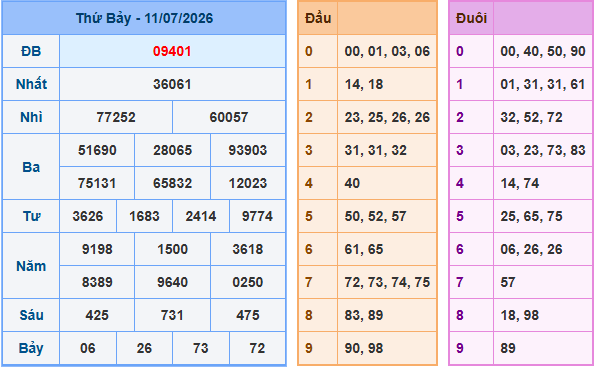Click second prize number 60057
Screen dimensions: 596x367
(229, 117)
